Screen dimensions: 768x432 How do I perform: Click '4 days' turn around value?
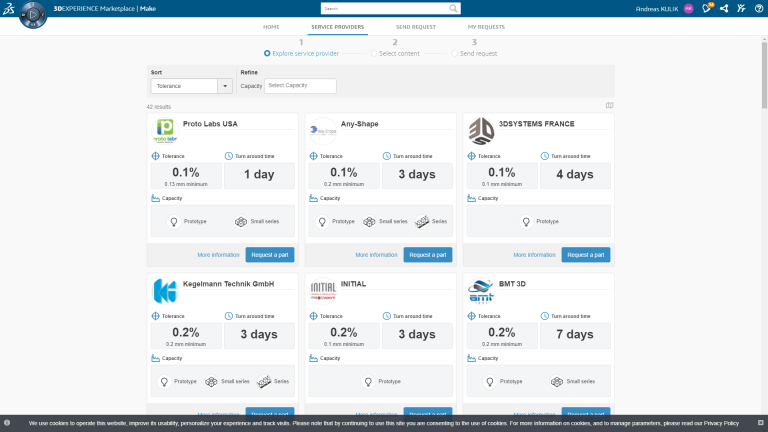pos(575,174)
